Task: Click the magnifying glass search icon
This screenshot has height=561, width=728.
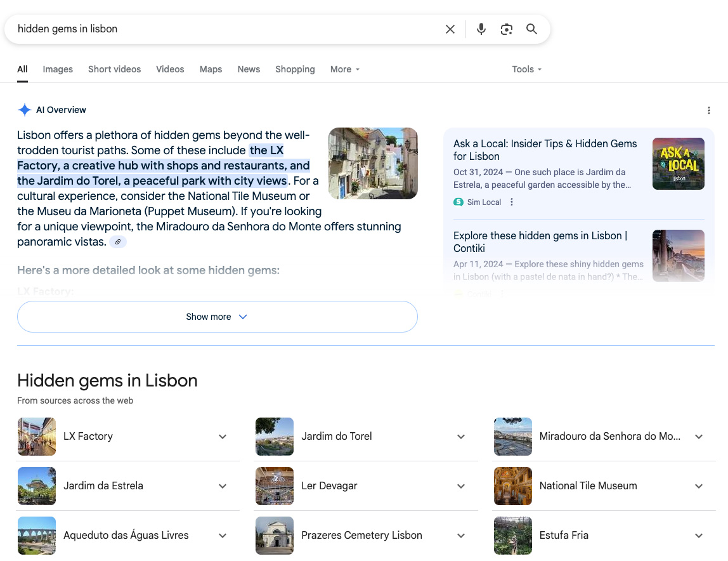Action: pos(531,29)
